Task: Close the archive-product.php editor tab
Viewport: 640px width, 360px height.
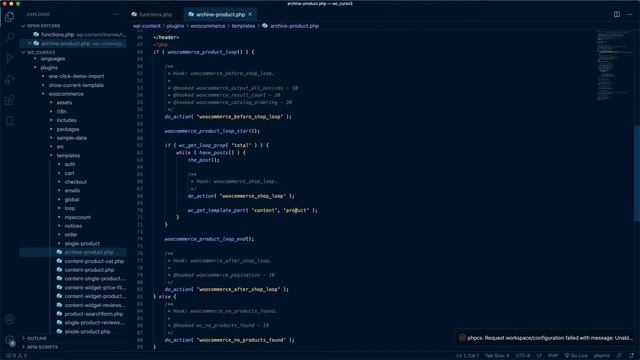Action: [x=250, y=14]
